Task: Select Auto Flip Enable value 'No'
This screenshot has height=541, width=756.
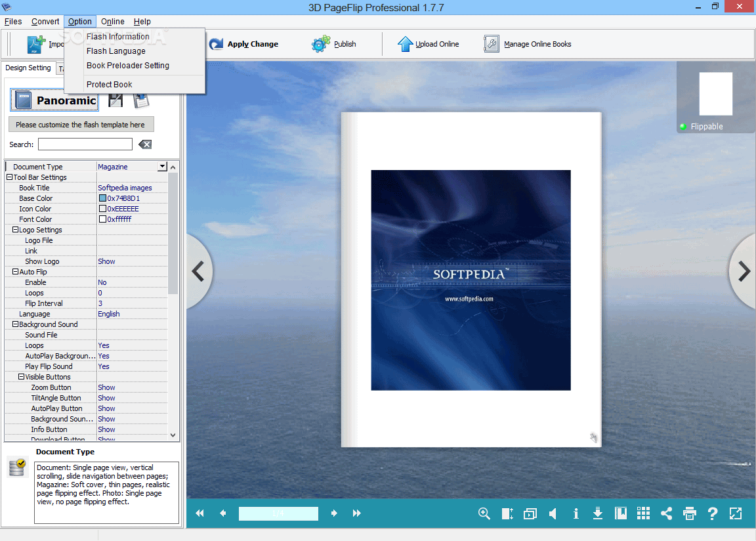Action: 132,282
